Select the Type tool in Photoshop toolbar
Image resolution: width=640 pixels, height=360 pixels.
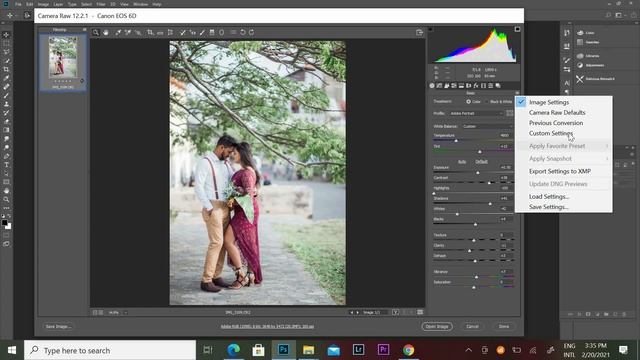6,165
